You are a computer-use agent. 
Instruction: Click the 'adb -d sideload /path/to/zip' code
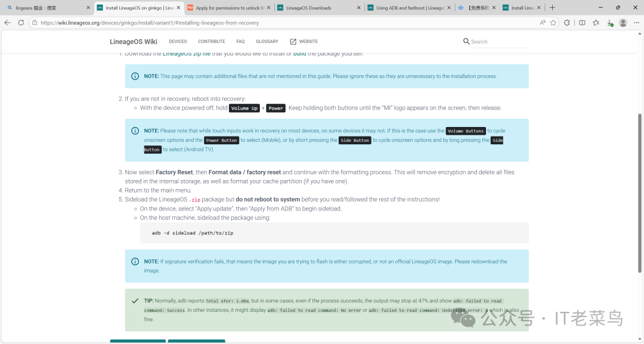pyautogui.click(x=193, y=233)
